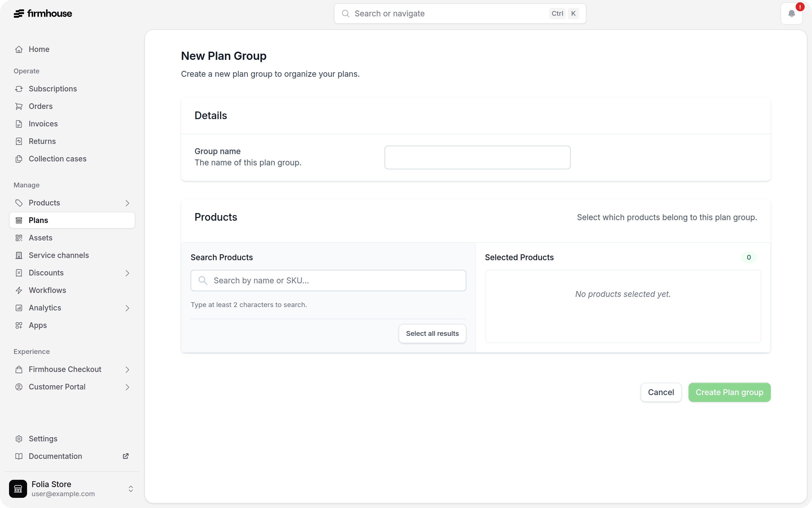Select Plans in the sidebar
This screenshot has height=508, width=812.
pyautogui.click(x=72, y=220)
